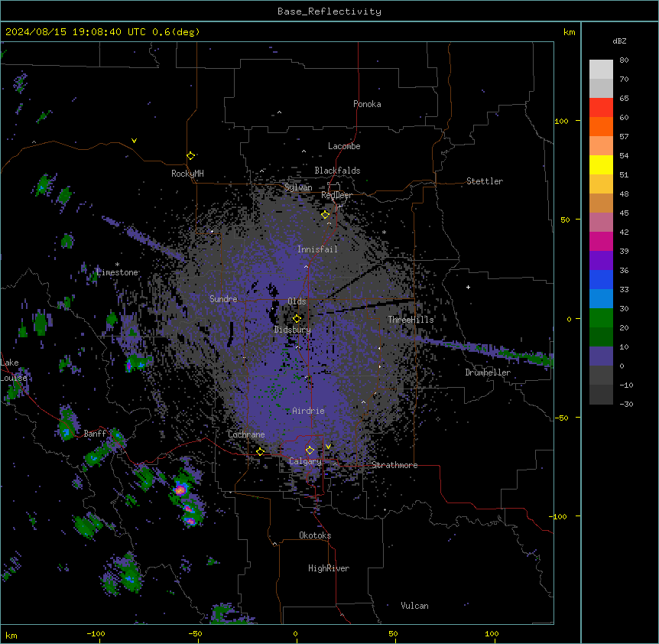The height and width of the screenshot is (644, 659).
Task: Click the Blackfalds label
Action: [337, 171]
